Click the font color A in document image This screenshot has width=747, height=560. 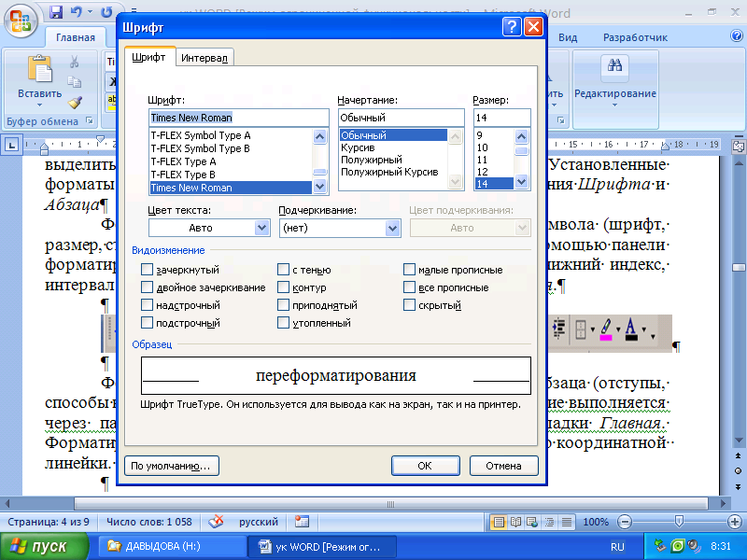[x=631, y=329]
